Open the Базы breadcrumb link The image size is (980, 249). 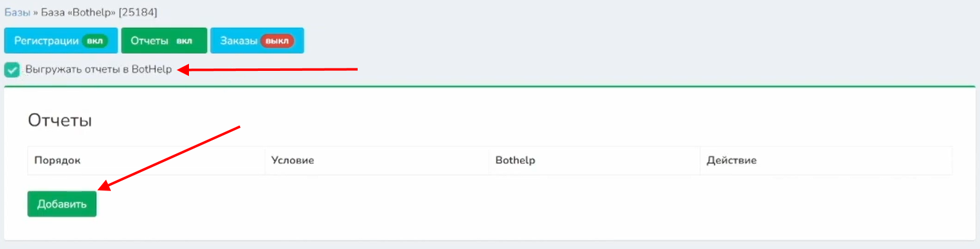pyautogui.click(x=17, y=12)
